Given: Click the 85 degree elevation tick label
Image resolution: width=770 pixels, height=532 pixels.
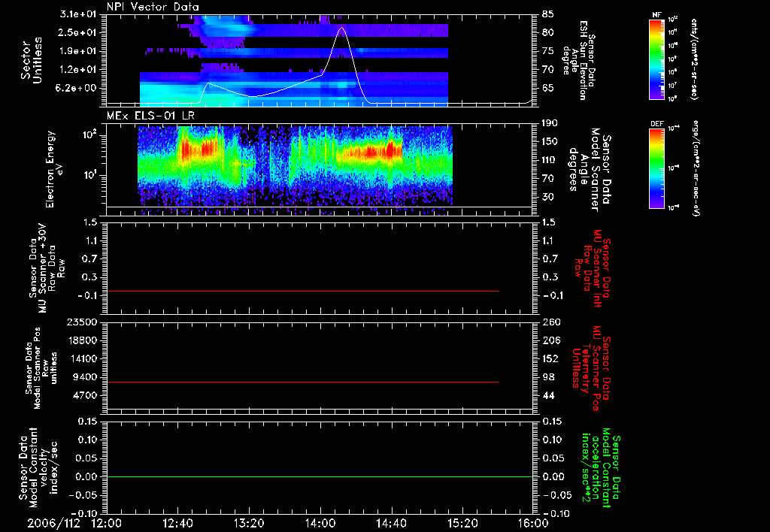Looking at the screenshot, I should pos(548,14).
